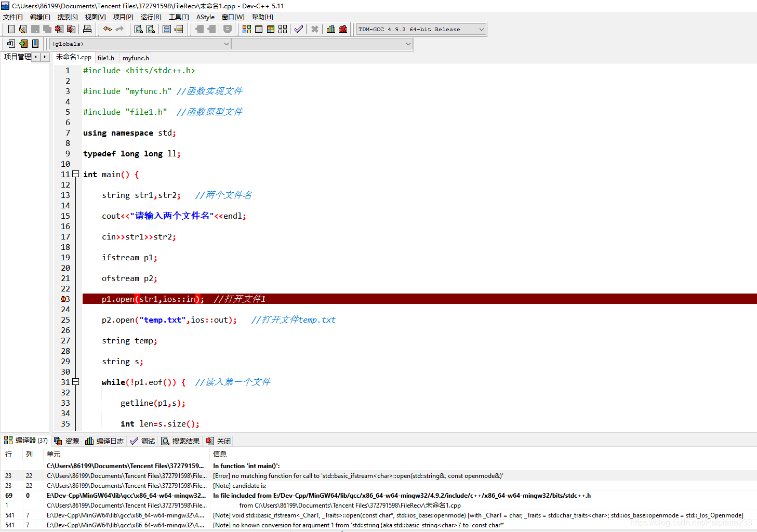Click the Rebuild All icon

point(283,29)
